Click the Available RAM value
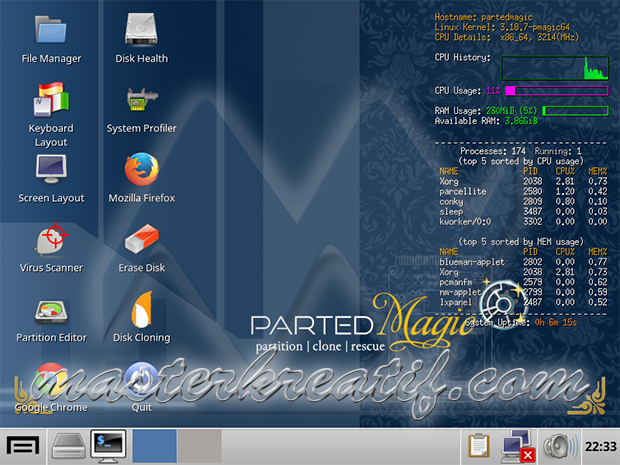Screen dimensions: 620x465 [x=521, y=121]
